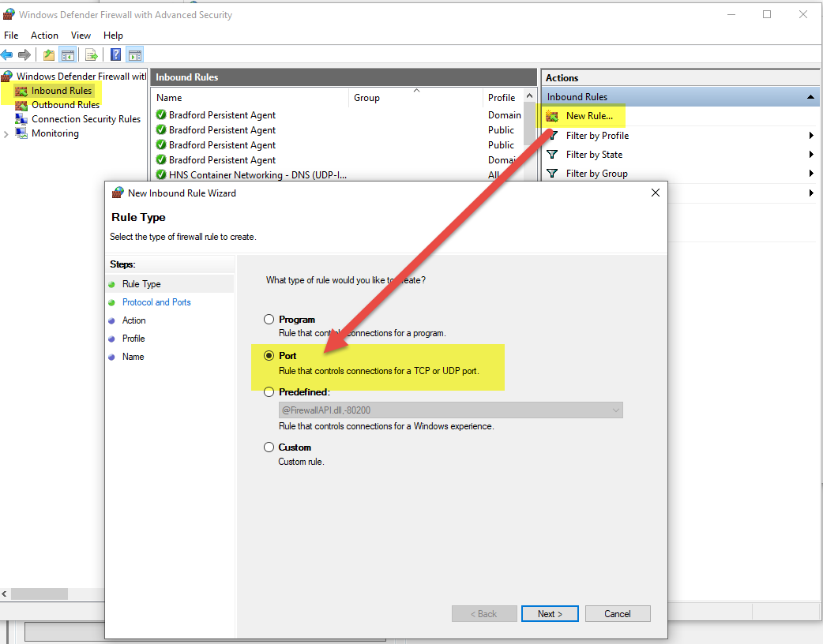823x644 pixels.
Task: Select the Program radio button
Action: tap(269, 320)
